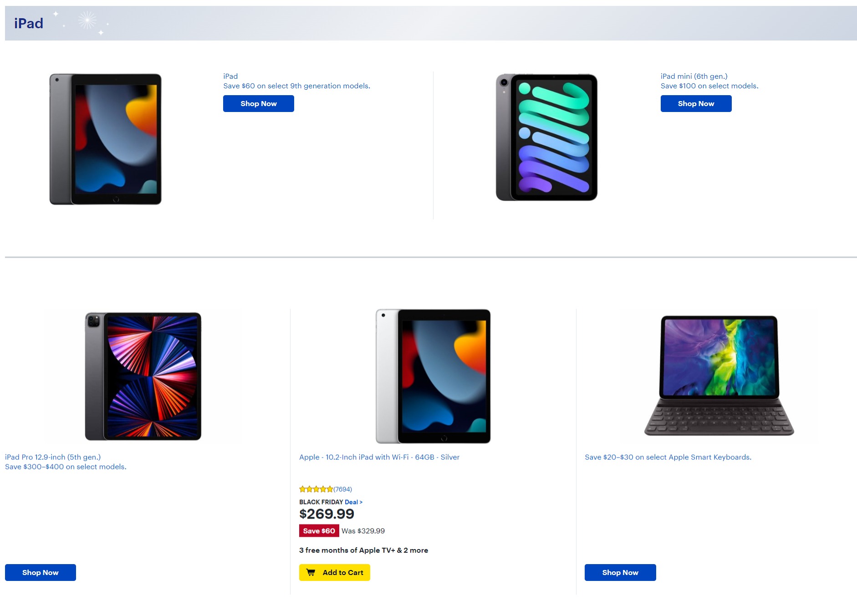The height and width of the screenshot is (616, 857).
Task: Open the Black Friday Deal chevron link
Action: click(353, 502)
